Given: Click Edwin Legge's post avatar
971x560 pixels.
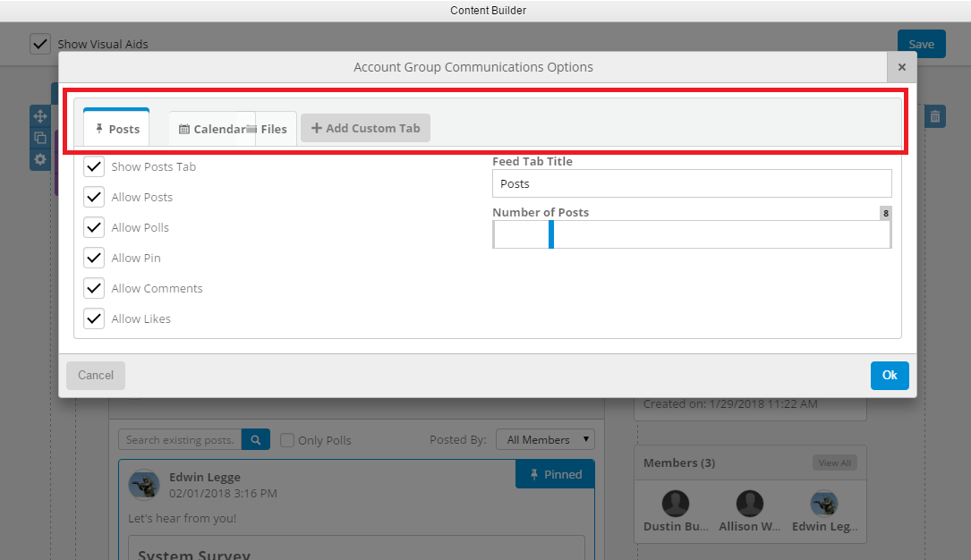Looking at the screenshot, I should point(144,485).
